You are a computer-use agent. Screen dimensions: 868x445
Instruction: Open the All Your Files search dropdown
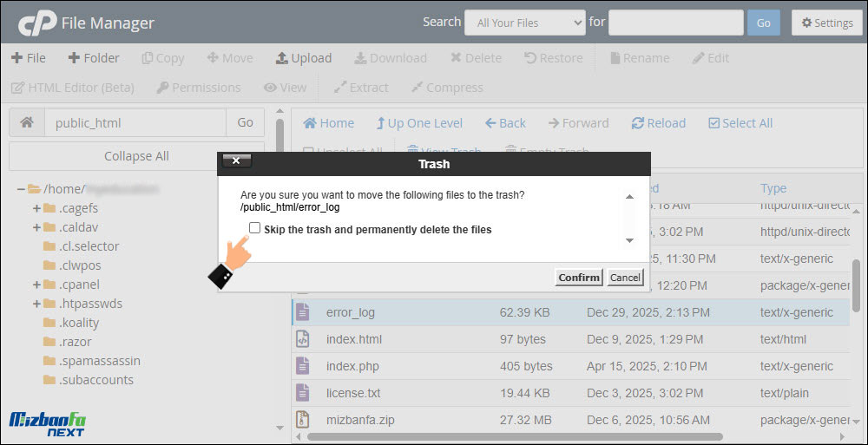[524, 23]
